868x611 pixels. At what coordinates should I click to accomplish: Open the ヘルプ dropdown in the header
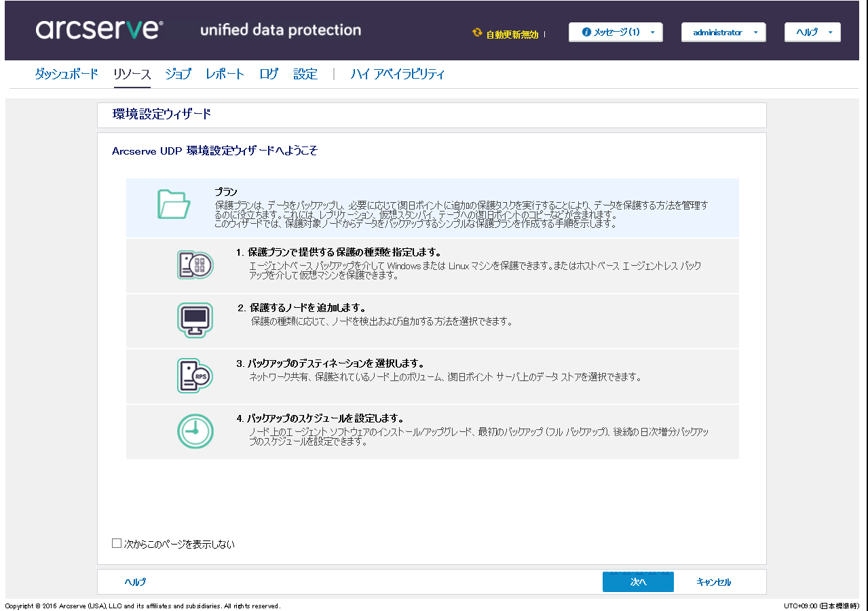point(812,31)
